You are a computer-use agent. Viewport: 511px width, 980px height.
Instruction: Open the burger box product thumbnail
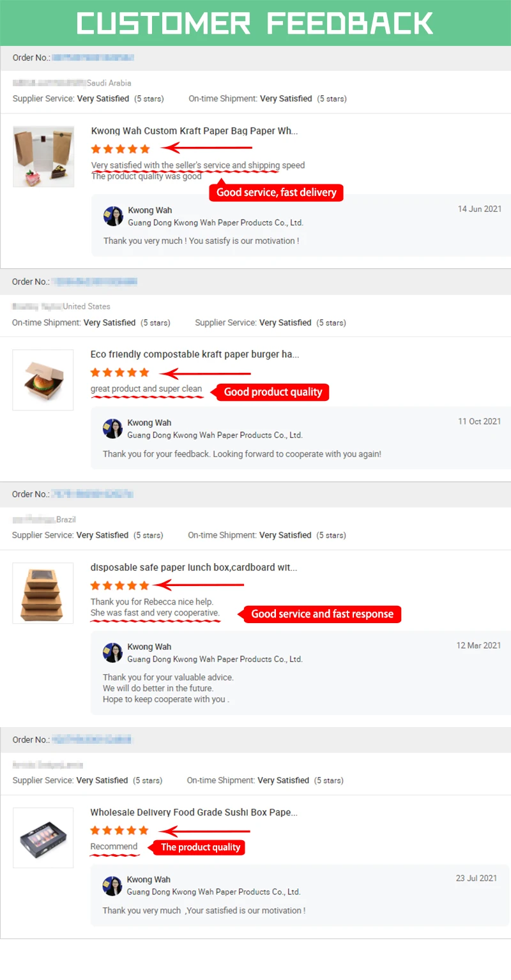[43, 380]
